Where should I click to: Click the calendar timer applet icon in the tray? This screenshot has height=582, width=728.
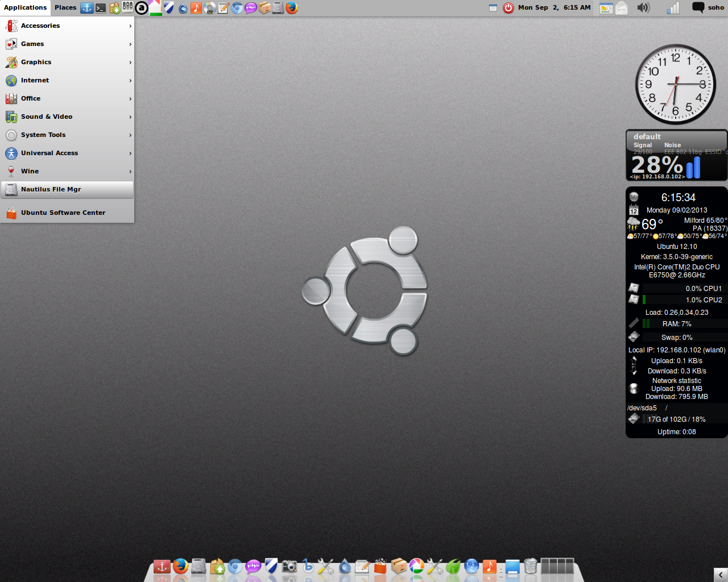[606, 8]
